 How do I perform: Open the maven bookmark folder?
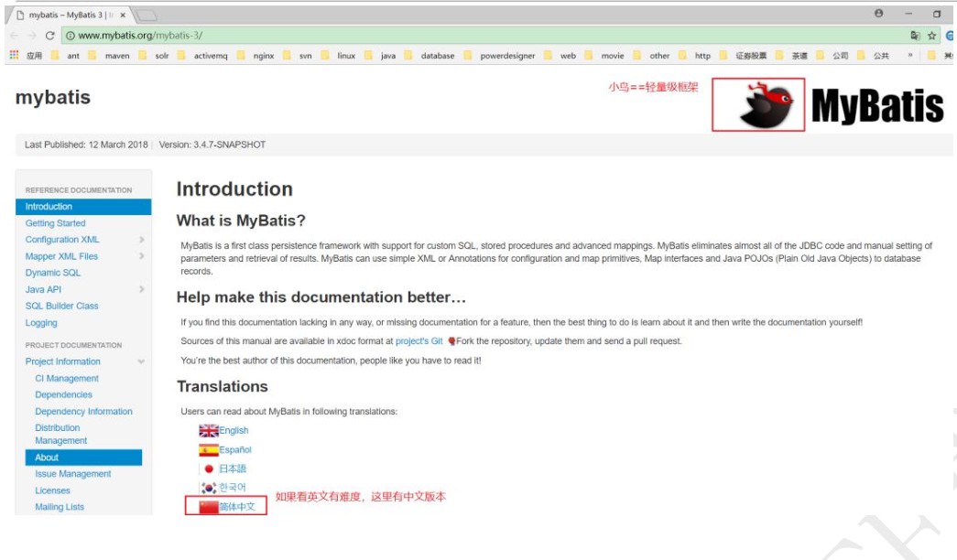point(109,56)
